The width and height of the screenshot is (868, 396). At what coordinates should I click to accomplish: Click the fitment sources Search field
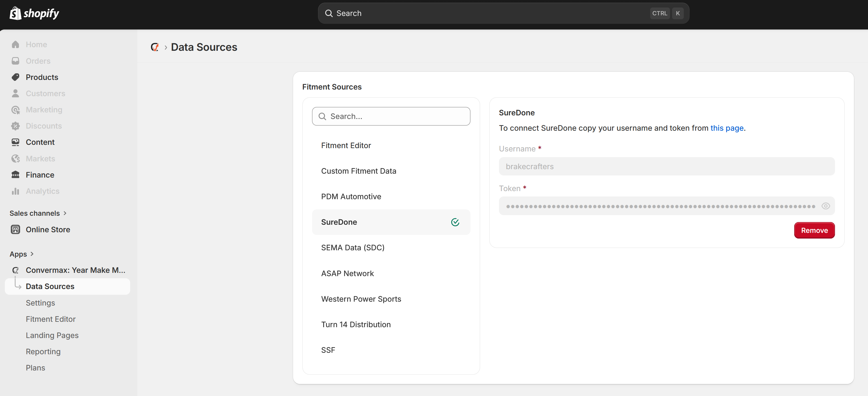[x=391, y=116]
